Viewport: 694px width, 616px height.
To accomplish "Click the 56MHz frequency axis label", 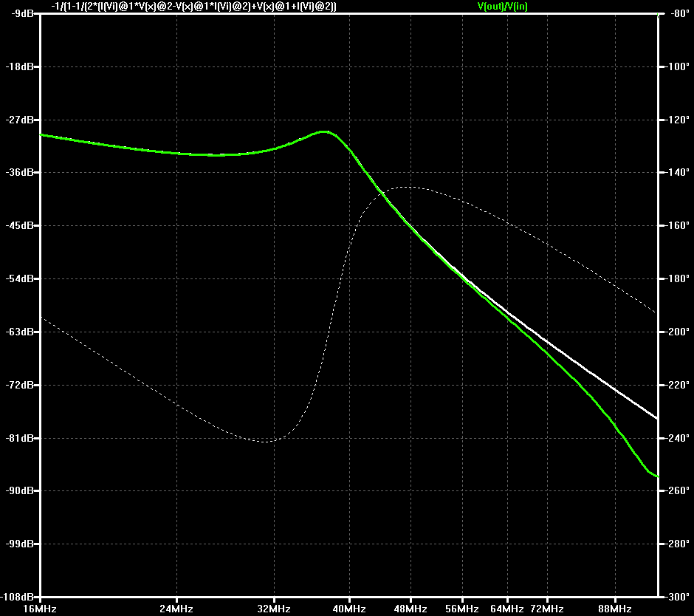I will (x=462, y=609).
